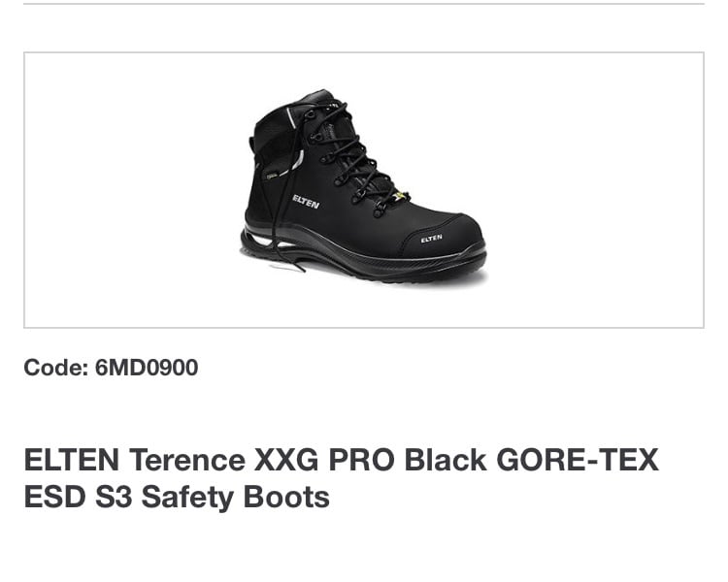Click the empty white area left of the boot
The image size is (728, 582).
[132, 190]
